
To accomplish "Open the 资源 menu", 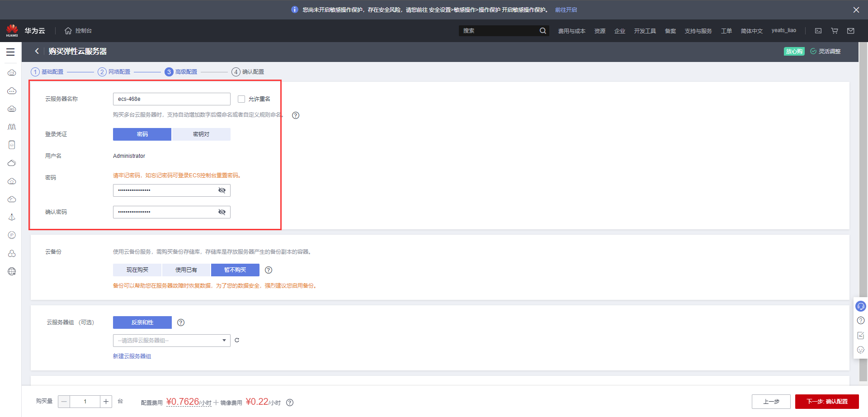I will [600, 31].
